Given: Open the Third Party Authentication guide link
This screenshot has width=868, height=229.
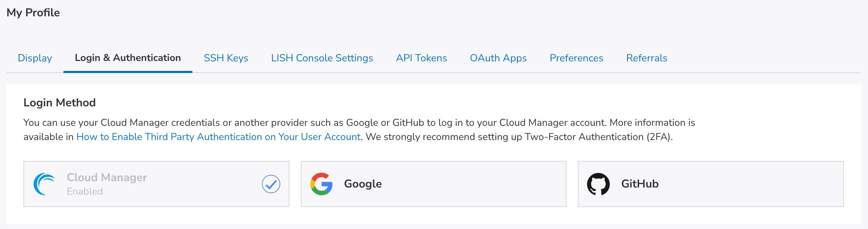Looking at the screenshot, I should pyautogui.click(x=218, y=137).
